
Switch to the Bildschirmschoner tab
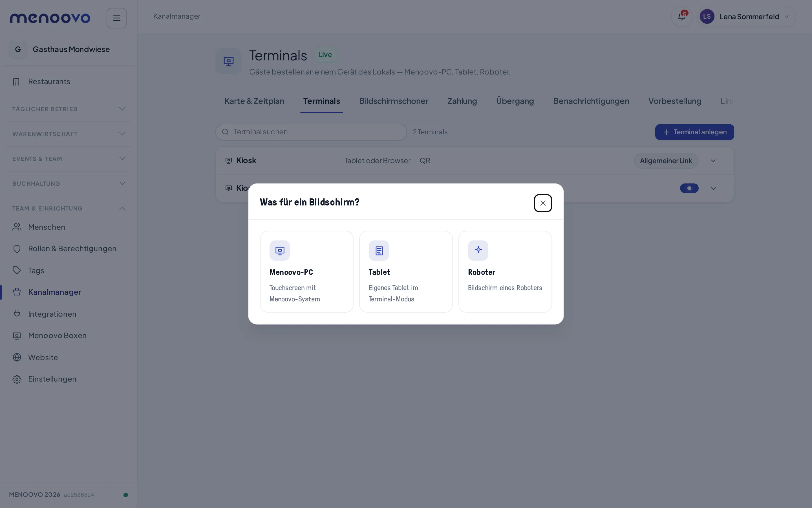(394, 101)
